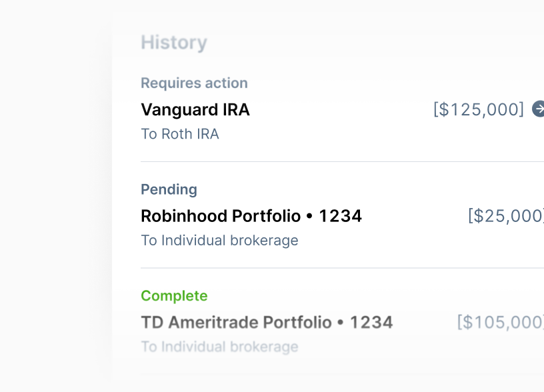Click the green Complete status label
Screen dimensions: 544x392
point(174,296)
